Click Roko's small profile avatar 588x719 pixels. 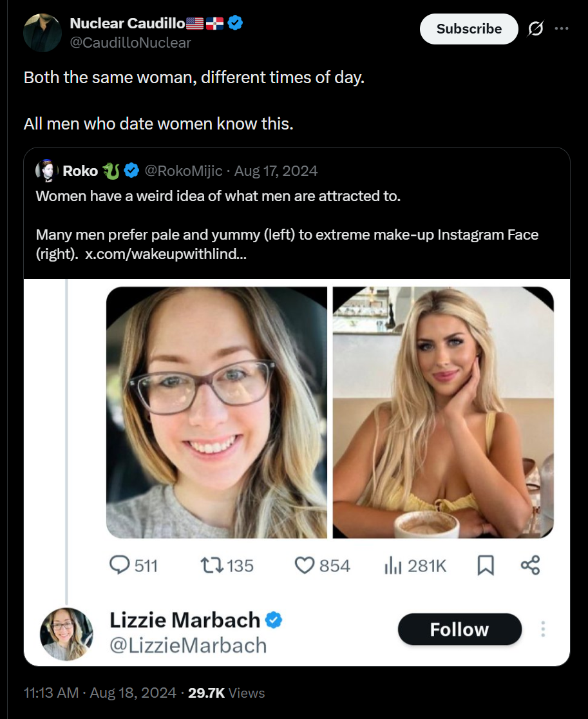(47, 171)
